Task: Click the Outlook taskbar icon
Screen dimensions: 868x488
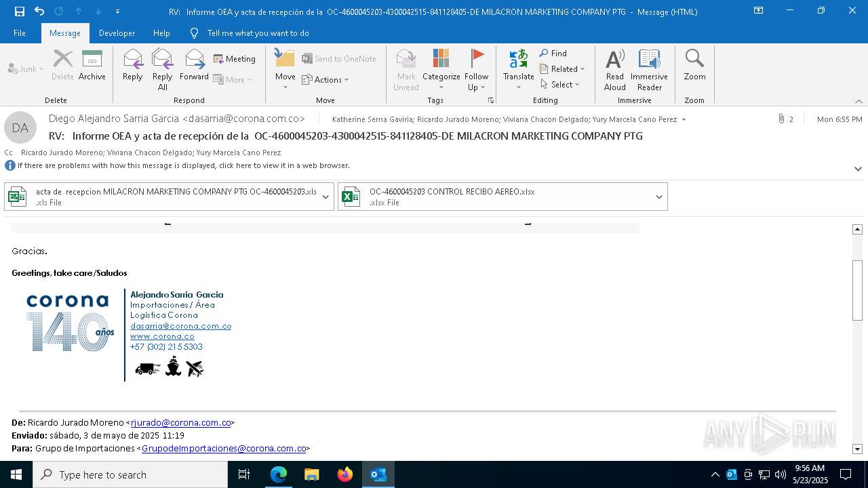Action: click(x=378, y=474)
